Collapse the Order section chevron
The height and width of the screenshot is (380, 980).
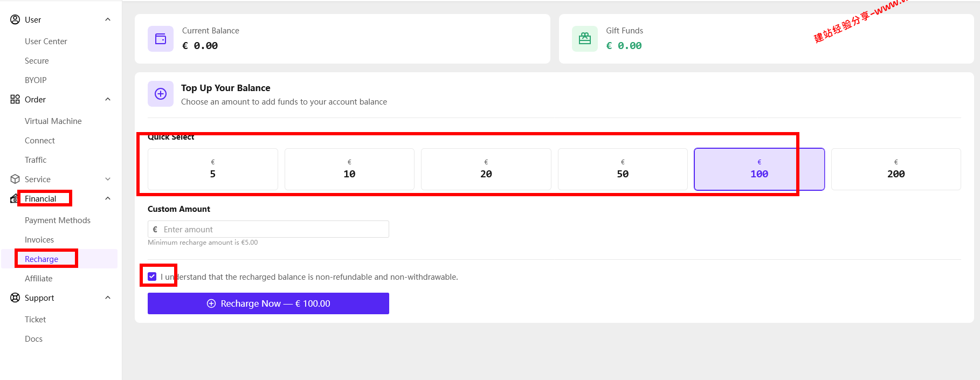point(108,99)
